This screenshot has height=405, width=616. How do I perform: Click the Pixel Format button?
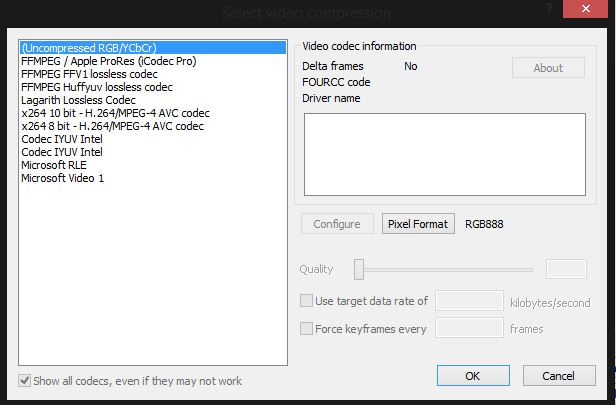click(419, 224)
